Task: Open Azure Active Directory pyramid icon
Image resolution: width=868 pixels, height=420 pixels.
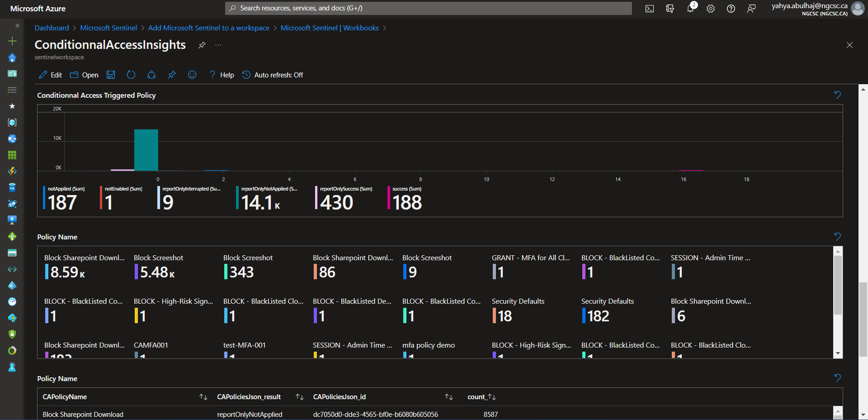Action: [12, 286]
